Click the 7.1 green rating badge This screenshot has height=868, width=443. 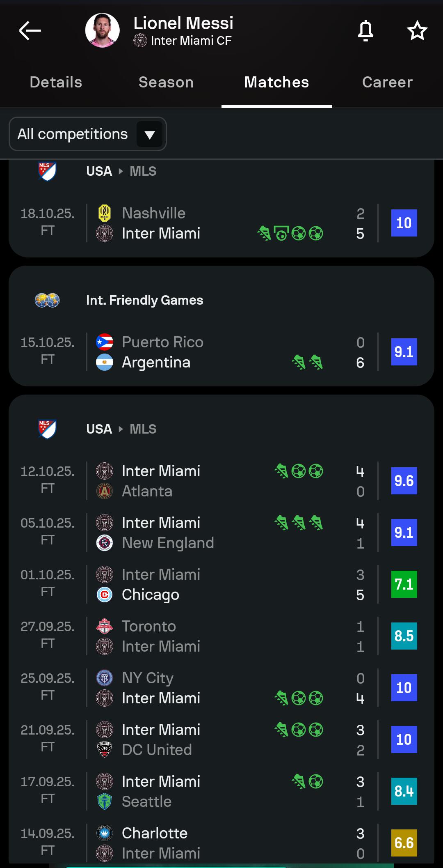point(404,584)
